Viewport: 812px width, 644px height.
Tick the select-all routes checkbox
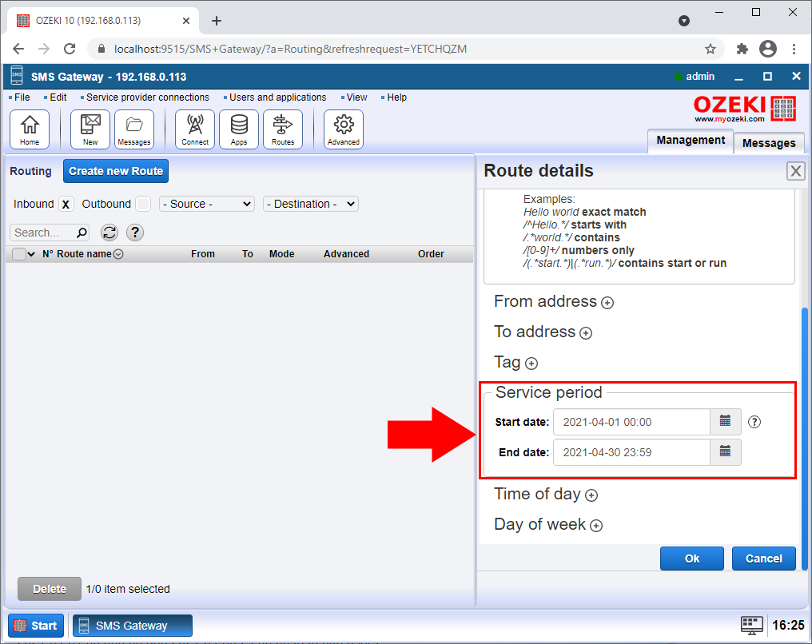coord(18,254)
